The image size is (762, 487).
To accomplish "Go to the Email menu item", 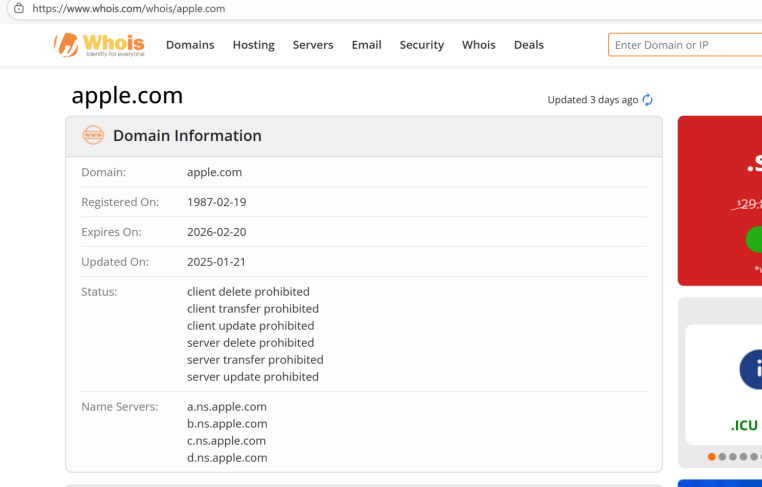I will pyautogui.click(x=366, y=45).
